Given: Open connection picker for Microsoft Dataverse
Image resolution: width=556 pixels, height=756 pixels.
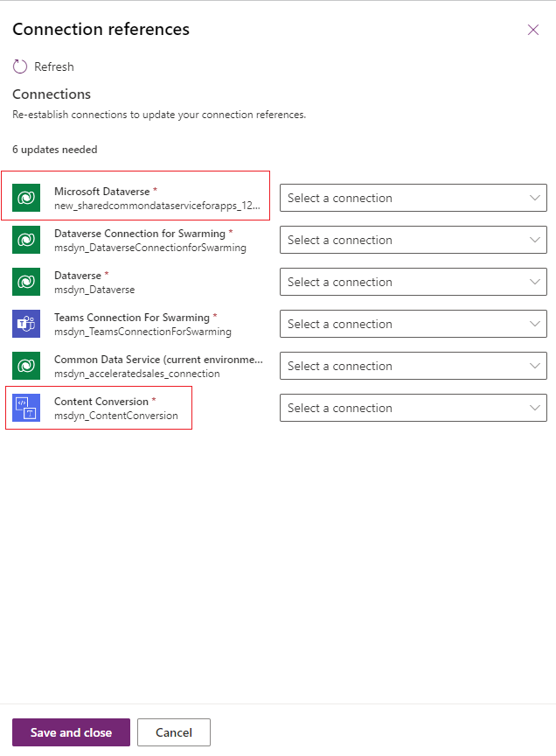Looking at the screenshot, I should click(413, 198).
